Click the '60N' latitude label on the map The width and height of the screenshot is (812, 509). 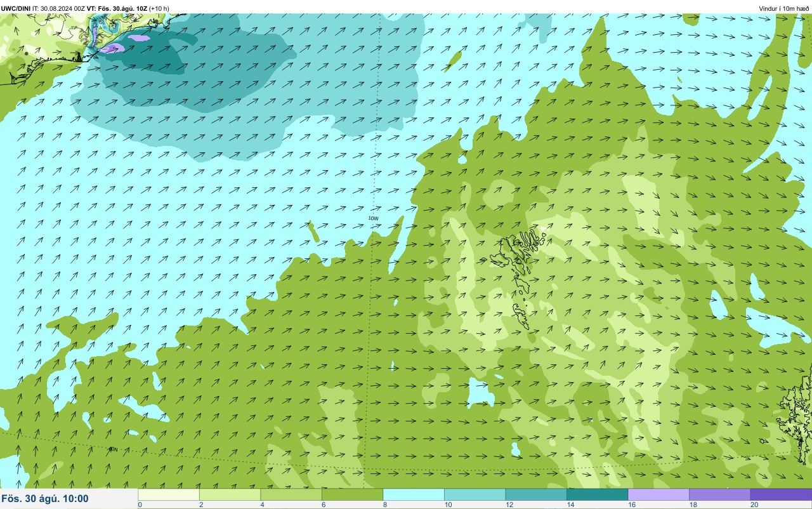pyautogui.click(x=113, y=449)
